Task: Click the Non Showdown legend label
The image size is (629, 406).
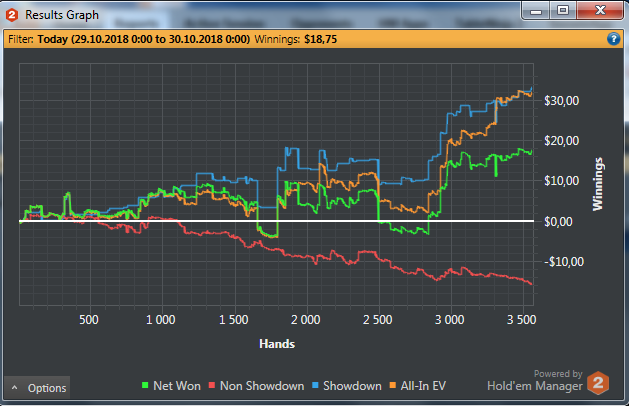Action: (x=262, y=386)
